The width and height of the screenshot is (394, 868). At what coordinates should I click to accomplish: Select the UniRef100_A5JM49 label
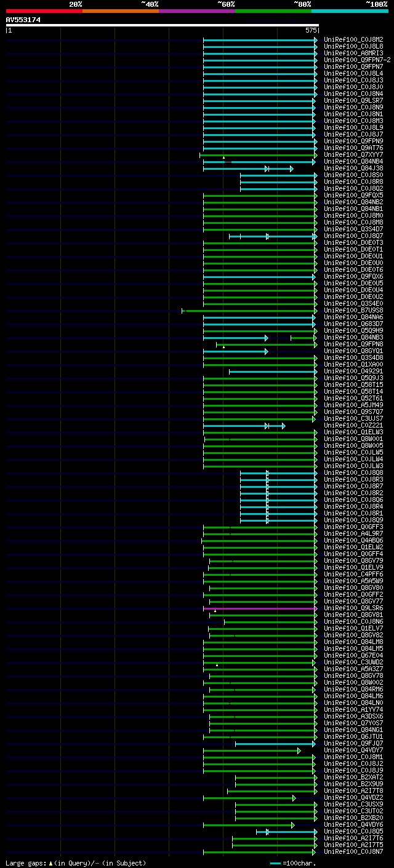pyautogui.click(x=353, y=405)
